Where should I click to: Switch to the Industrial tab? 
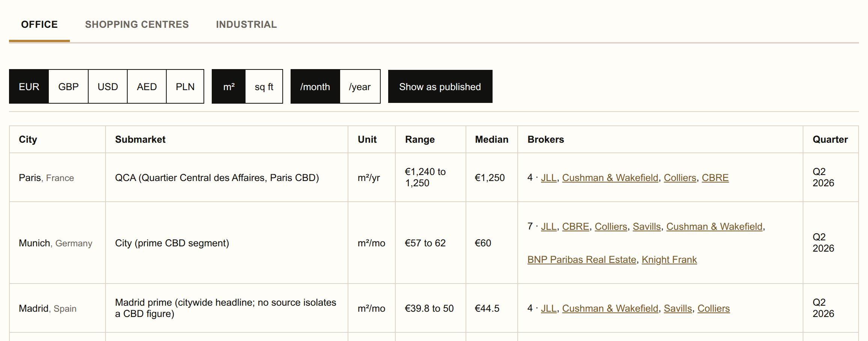point(246,24)
